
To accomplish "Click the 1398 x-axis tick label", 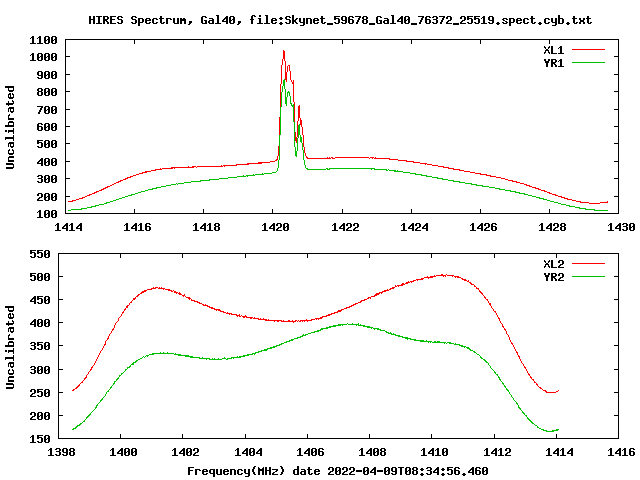I will coord(62,452).
